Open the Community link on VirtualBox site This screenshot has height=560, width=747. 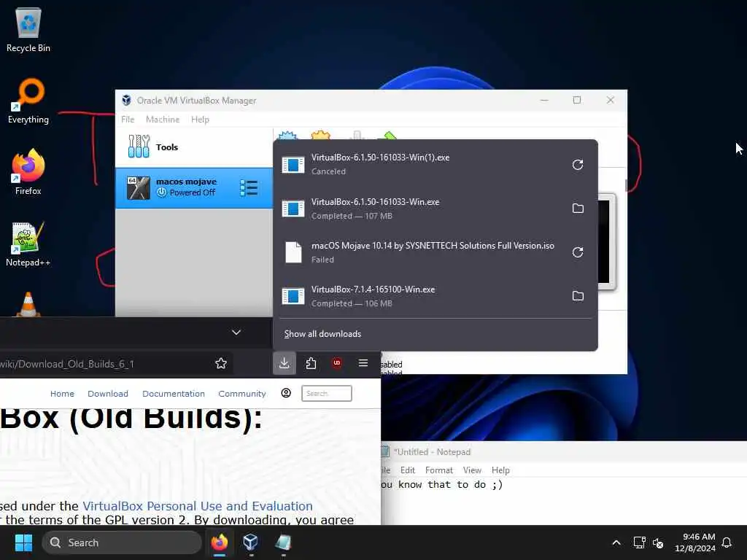(242, 394)
